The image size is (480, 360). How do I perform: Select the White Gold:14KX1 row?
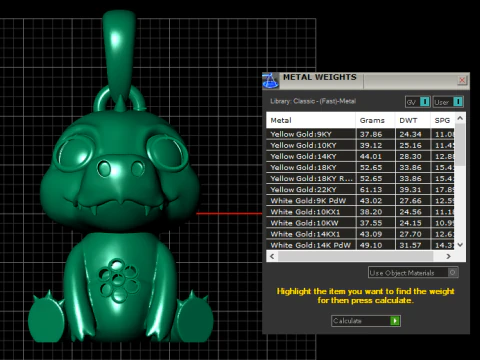[x=360, y=234]
